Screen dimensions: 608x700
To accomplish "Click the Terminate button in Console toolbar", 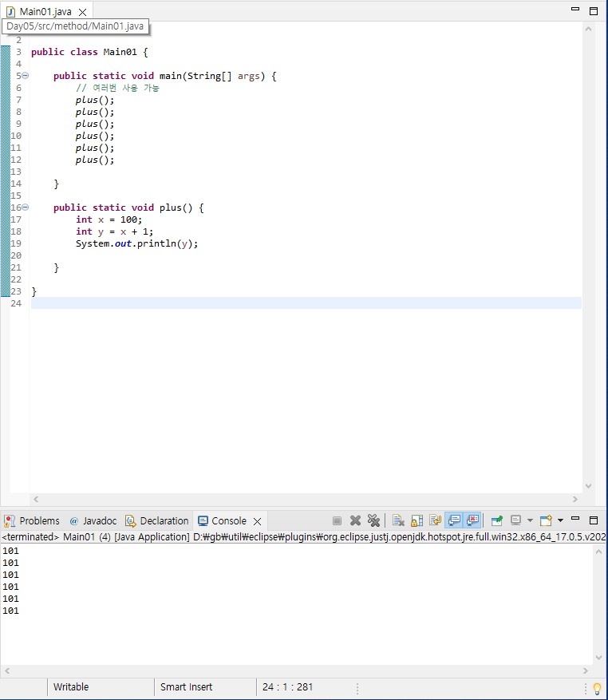I will 337,520.
